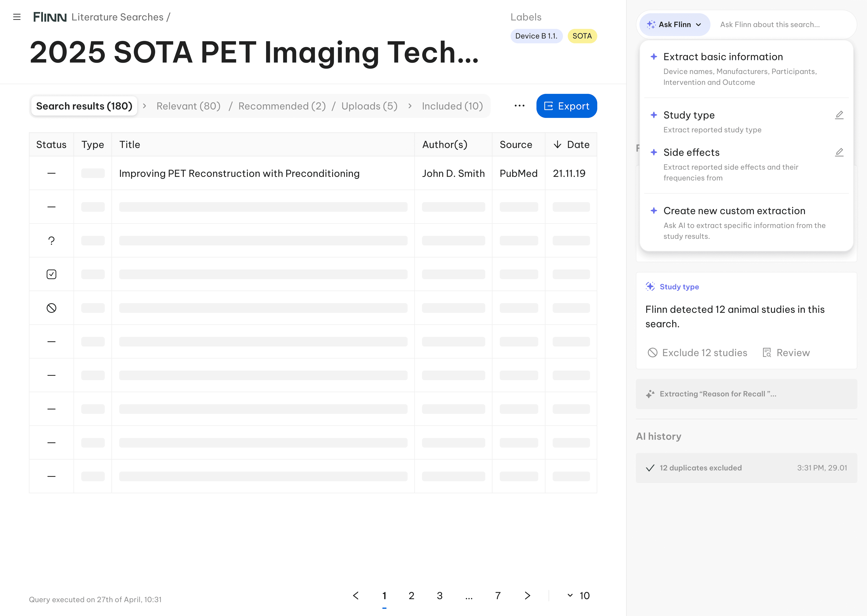Switch to the Relevant (80) tab

[x=188, y=106]
